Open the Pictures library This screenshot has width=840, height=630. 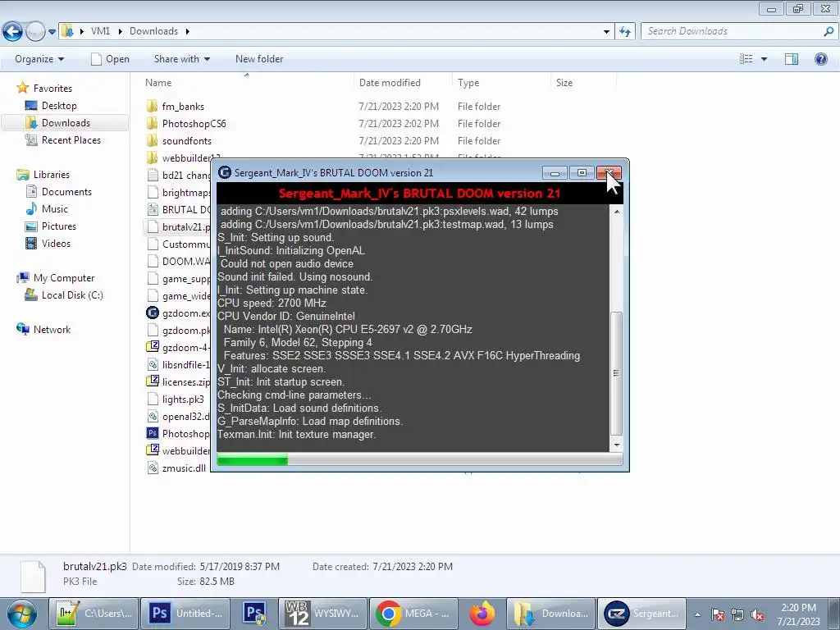[x=59, y=226]
